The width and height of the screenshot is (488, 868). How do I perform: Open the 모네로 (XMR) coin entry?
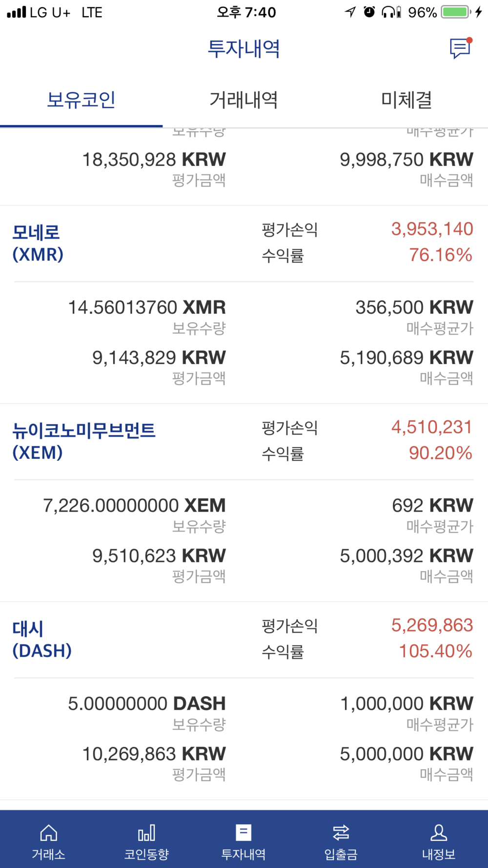pos(38,243)
